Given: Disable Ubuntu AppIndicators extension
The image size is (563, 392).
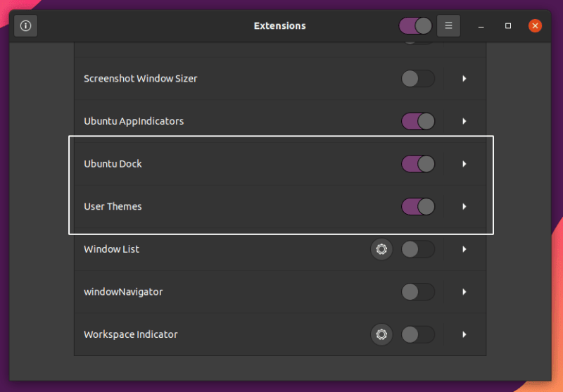Looking at the screenshot, I should (418, 121).
